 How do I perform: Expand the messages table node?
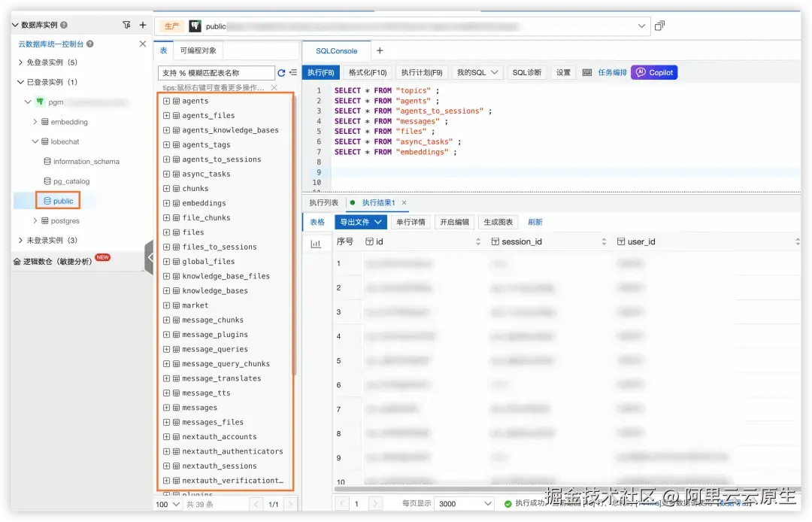coord(166,408)
